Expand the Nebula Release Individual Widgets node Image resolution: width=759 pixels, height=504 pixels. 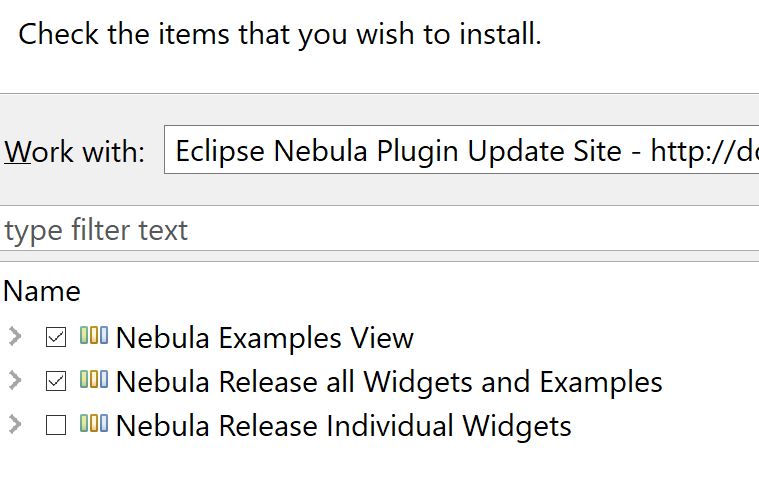point(14,424)
